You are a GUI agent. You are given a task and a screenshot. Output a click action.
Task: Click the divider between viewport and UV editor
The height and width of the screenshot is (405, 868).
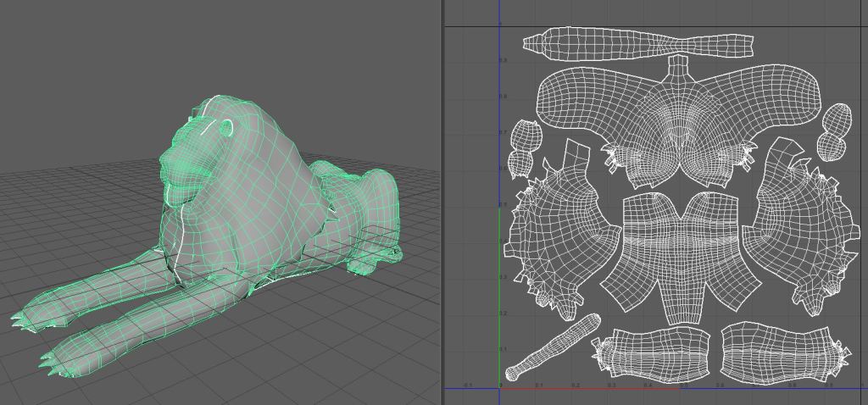coord(442,203)
